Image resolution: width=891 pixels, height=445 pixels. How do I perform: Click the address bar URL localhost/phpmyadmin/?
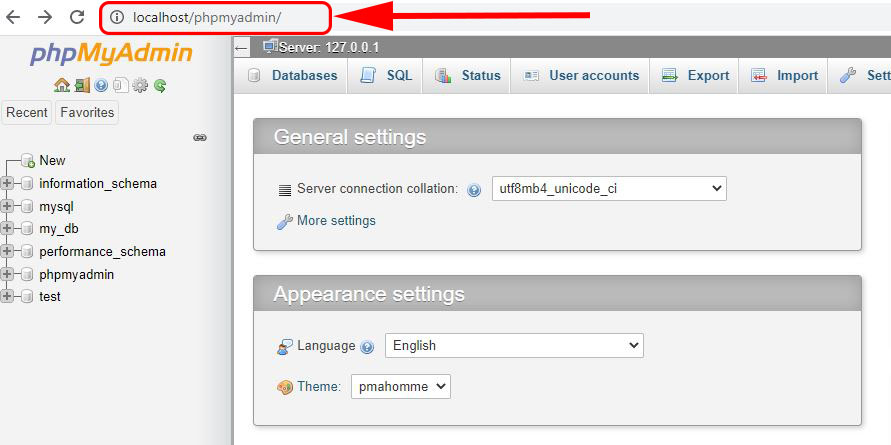(207, 18)
